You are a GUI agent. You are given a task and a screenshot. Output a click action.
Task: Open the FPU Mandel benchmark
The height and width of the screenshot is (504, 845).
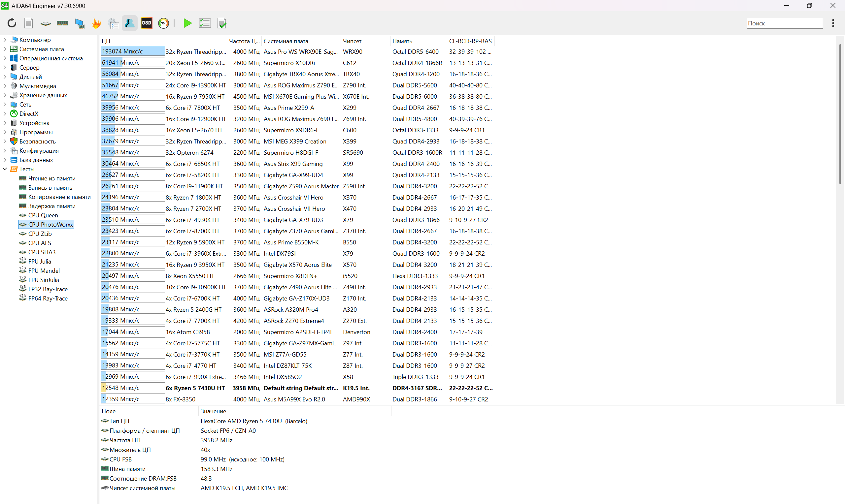(44, 271)
